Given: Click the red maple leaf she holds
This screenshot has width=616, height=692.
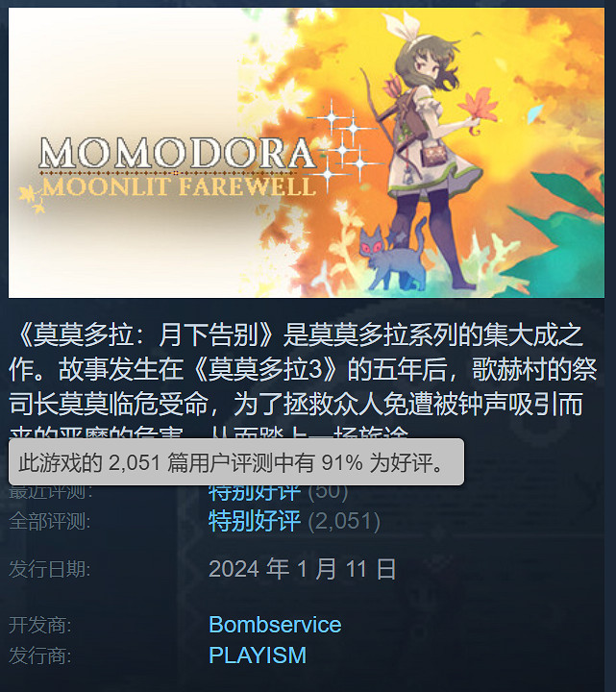Looking at the screenshot, I should (478, 106).
